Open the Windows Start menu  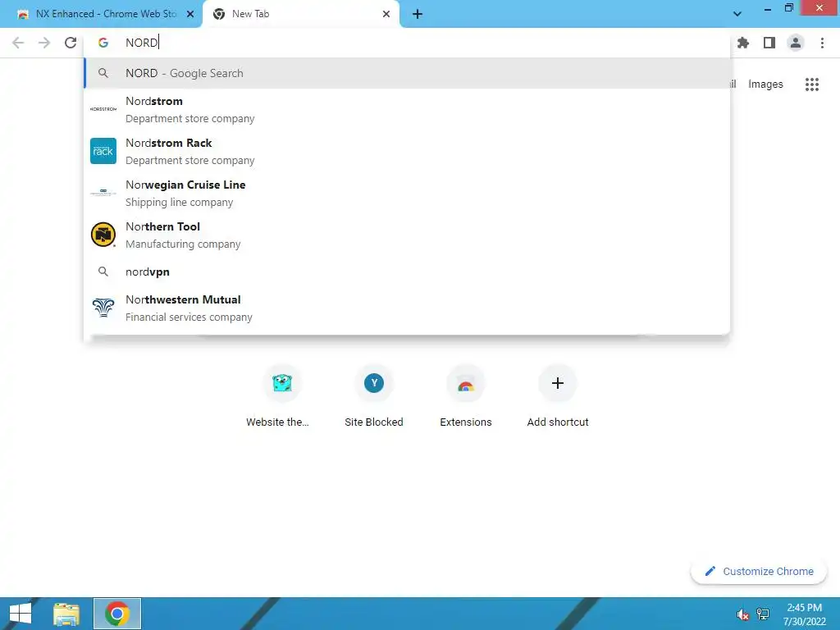click(21, 614)
